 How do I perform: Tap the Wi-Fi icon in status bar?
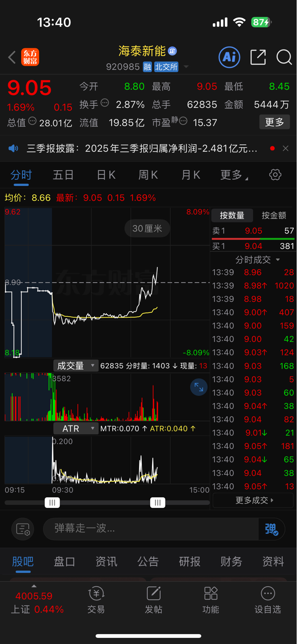click(239, 22)
